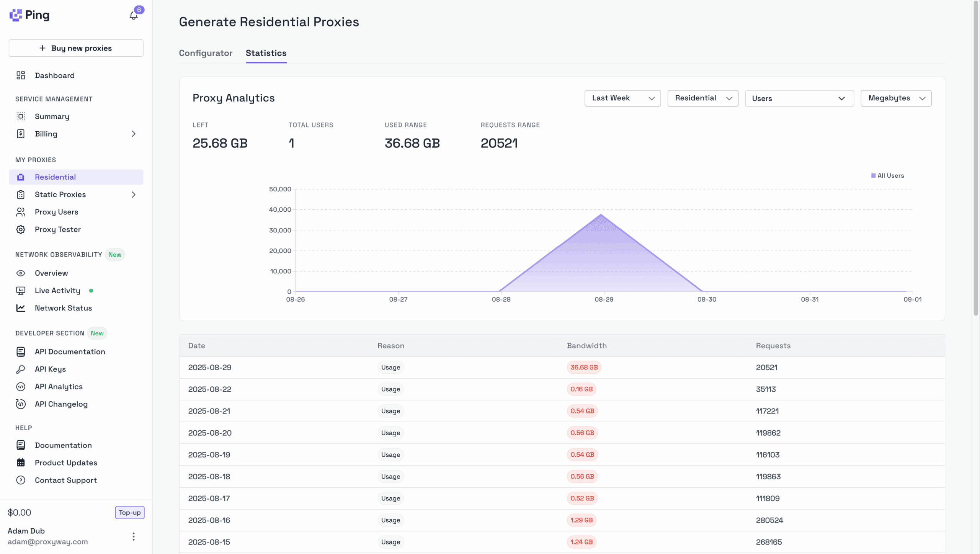Open the Last Week period dropdown
The height and width of the screenshot is (554, 980).
[x=622, y=98]
